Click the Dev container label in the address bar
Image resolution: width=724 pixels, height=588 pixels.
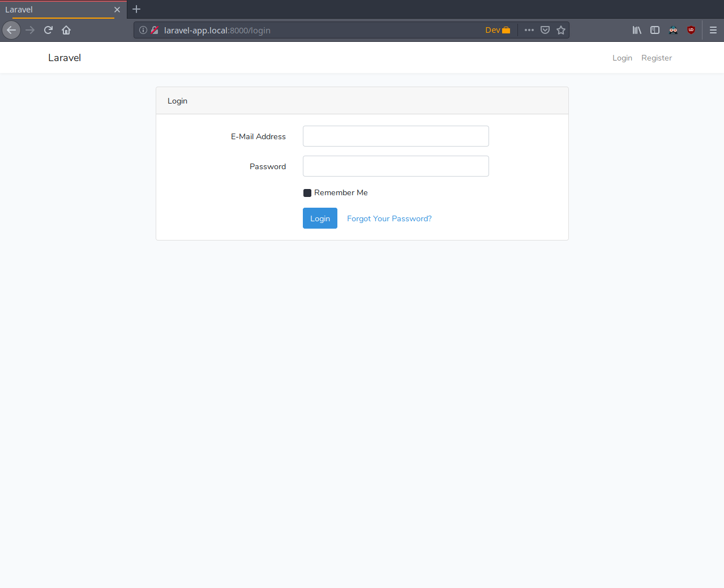point(497,30)
